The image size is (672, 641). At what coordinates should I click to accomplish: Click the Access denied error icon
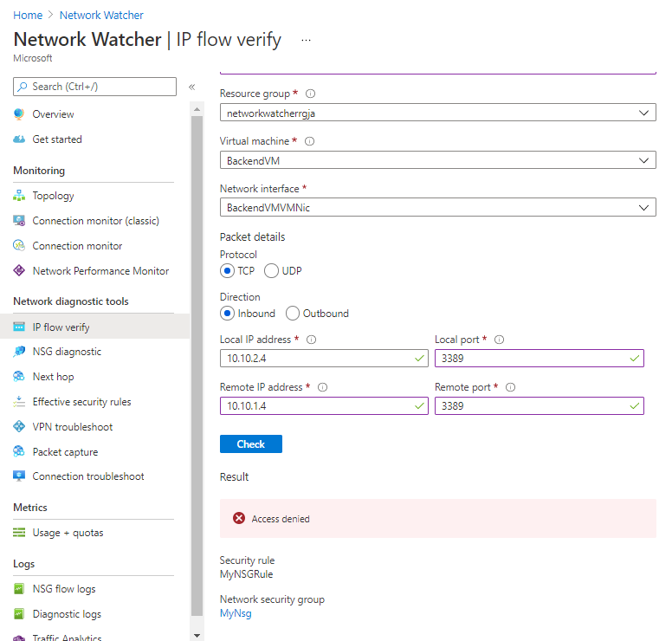click(x=239, y=518)
